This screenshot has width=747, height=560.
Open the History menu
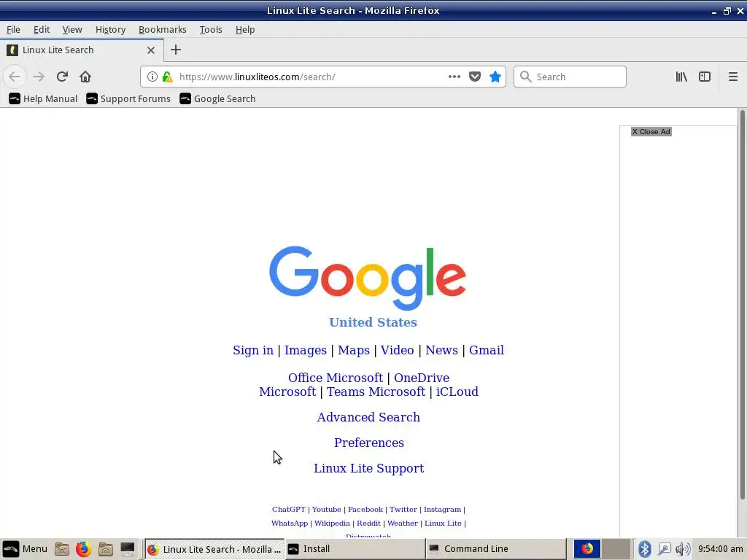pyautogui.click(x=111, y=29)
